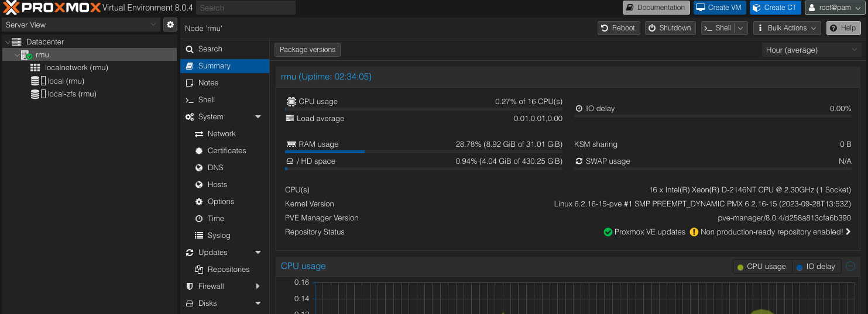Collapse the Updates menu section

(258, 253)
